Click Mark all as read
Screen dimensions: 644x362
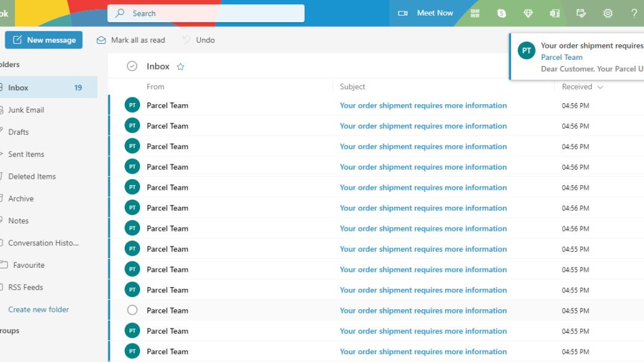pos(130,40)
